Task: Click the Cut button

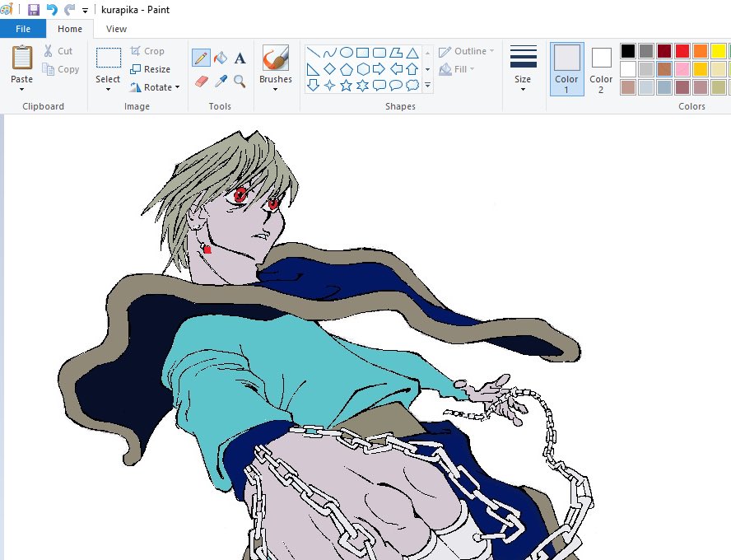Action: 58,51
